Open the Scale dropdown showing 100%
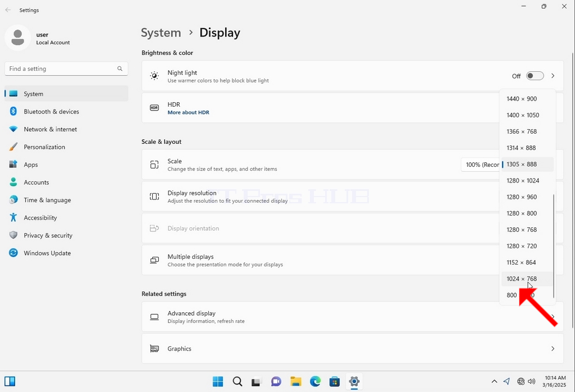Screen dimensions: 575x392 [481, 165]
